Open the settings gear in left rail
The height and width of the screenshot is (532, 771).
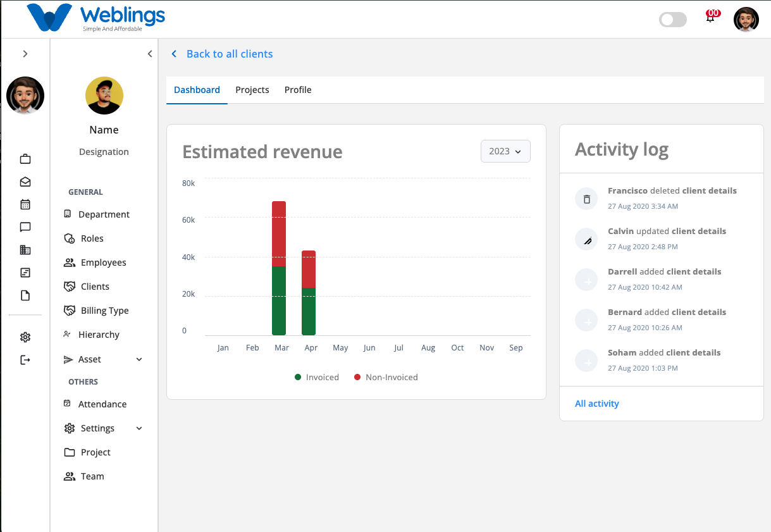coord(25,337)
